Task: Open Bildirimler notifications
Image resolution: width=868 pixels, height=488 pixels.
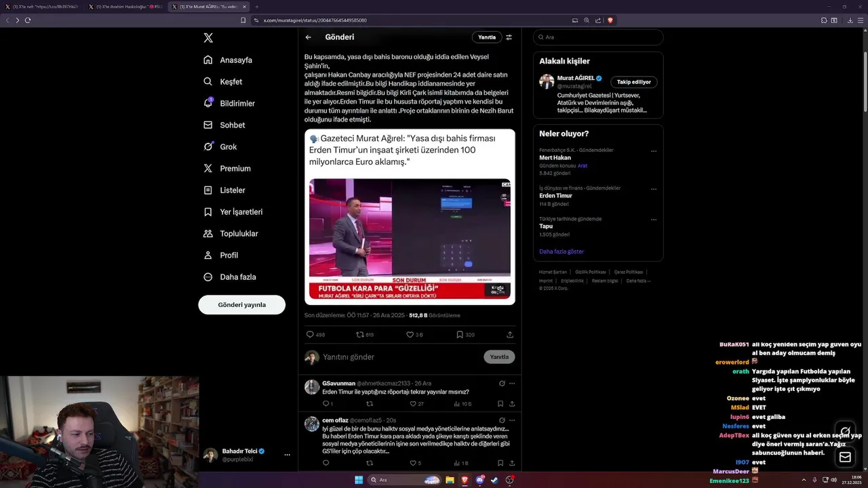Action: click(x=229, y=103)
